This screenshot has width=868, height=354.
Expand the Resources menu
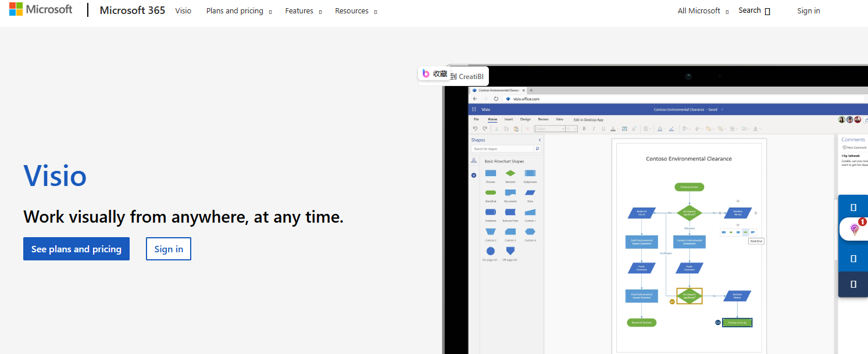click(x=356, y=11)
